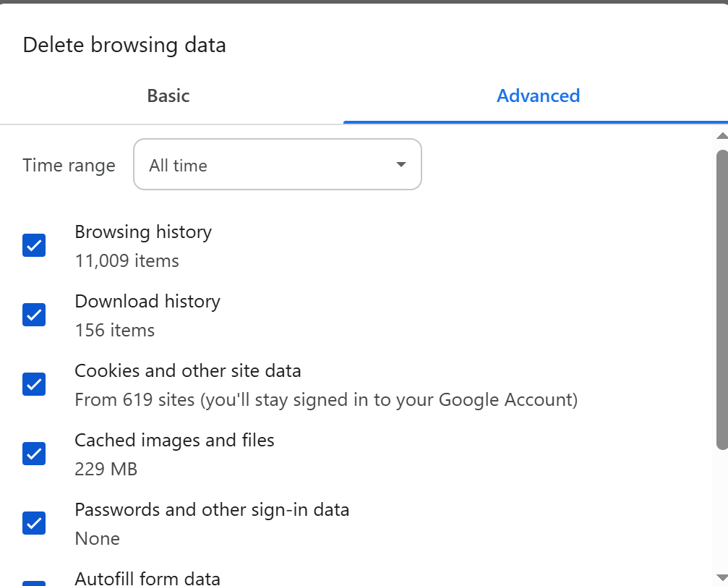Untick the Passwords and other sign-in data checkbox
Image resolution: width=728 pixels, height=586 pixels.
34,523
